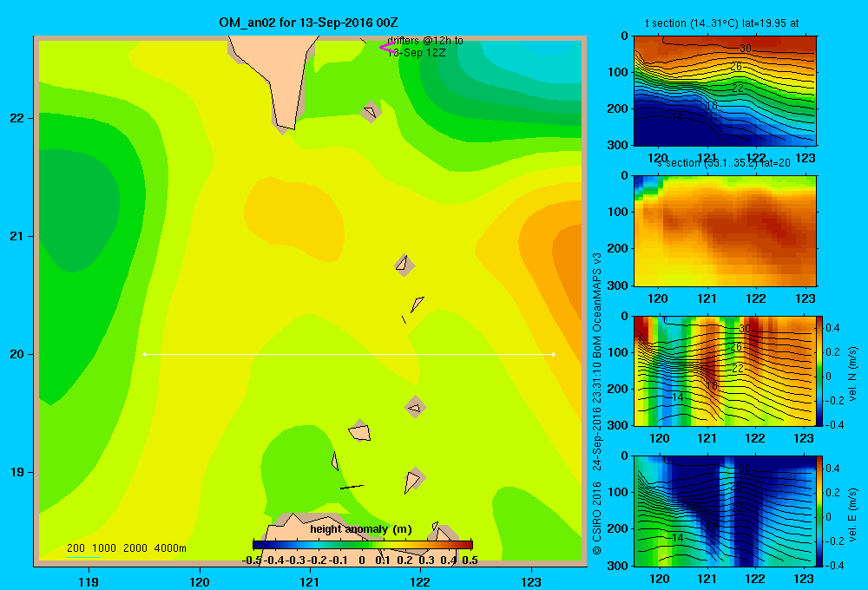868x590 pixels.
Task: Click the height anomaly color bar on the main map
Action: point(363,545)
